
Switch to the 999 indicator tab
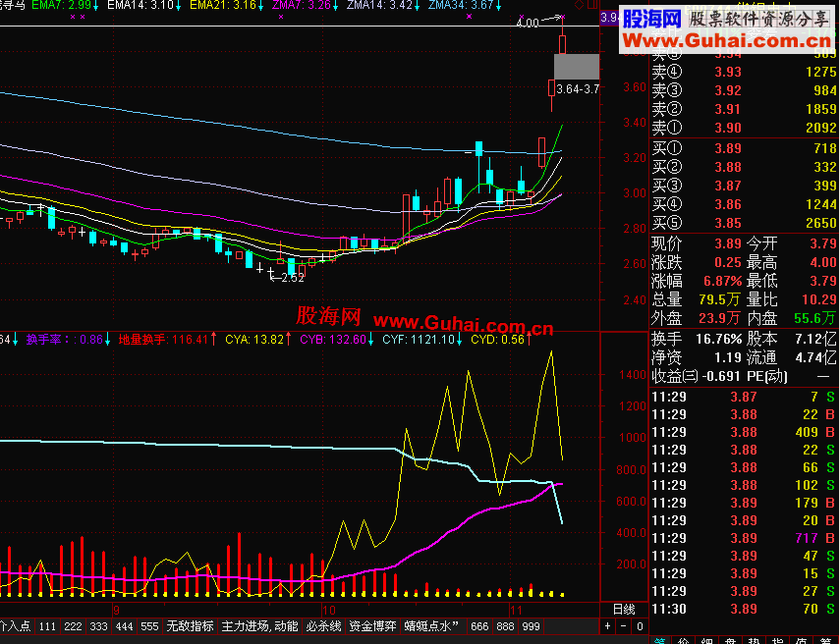531,625
